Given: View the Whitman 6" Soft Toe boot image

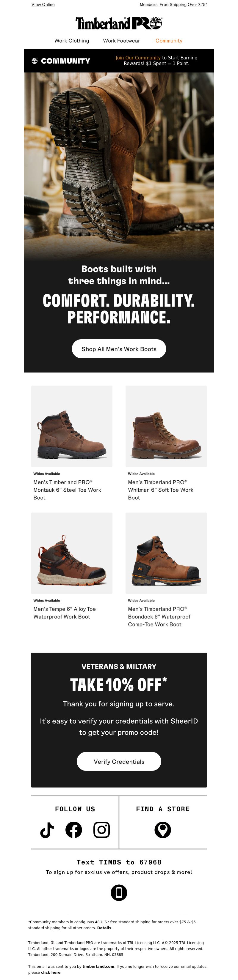Looking at the screenshot, I should [x=166, y=426].
